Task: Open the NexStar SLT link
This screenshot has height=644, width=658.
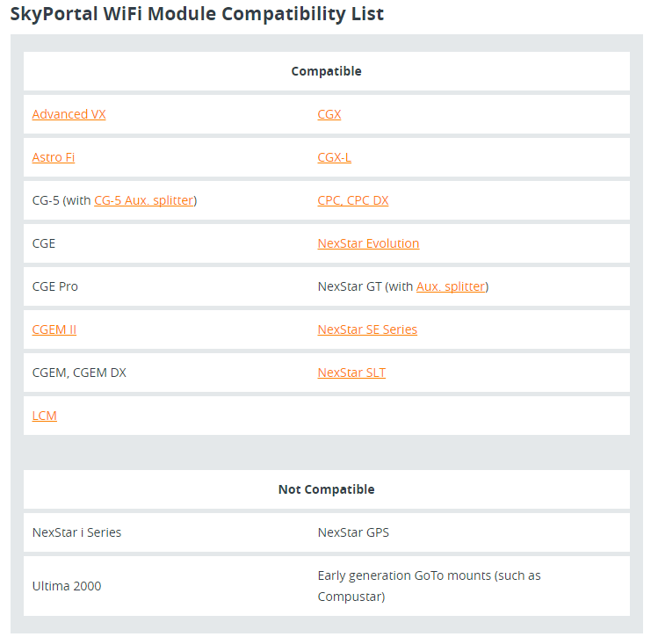Action: [x=351, y=373]
